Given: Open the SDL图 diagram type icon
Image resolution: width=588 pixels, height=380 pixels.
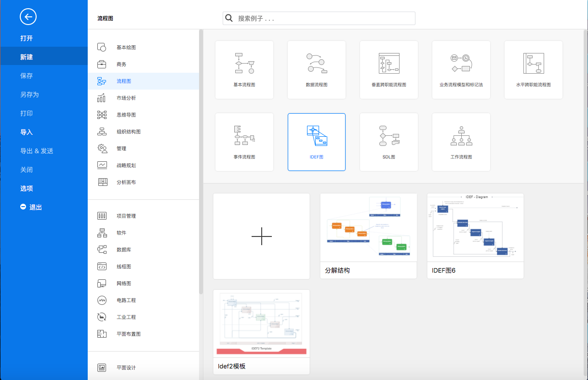Looking at the screenshot, I should [389, 135].
